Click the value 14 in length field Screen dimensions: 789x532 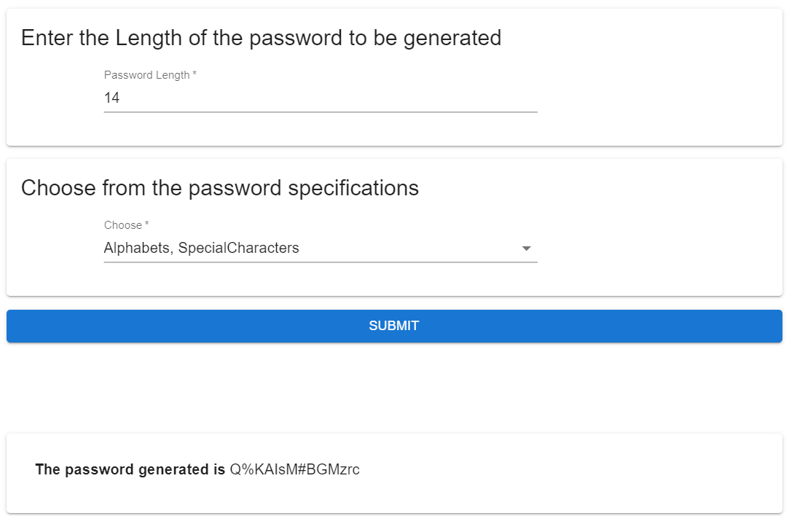tap(111, 98)
